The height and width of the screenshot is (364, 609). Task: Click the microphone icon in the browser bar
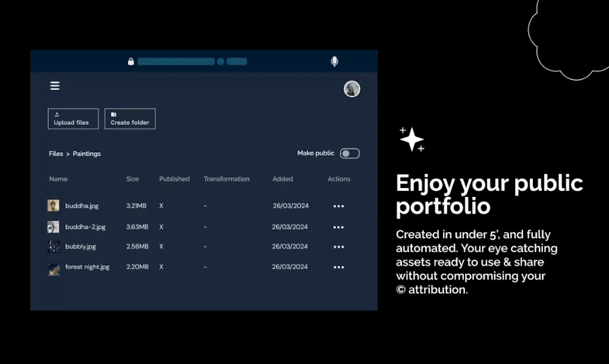point(334,61)
